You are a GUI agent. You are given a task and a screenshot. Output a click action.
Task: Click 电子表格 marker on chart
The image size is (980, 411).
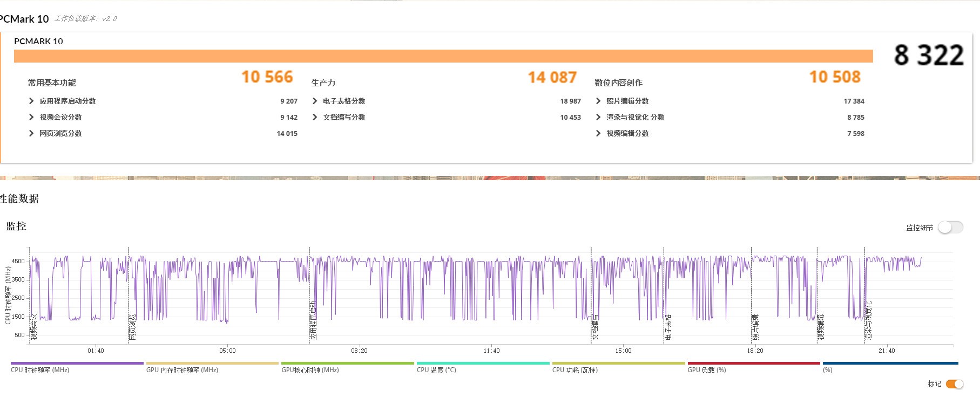point(668,327)
